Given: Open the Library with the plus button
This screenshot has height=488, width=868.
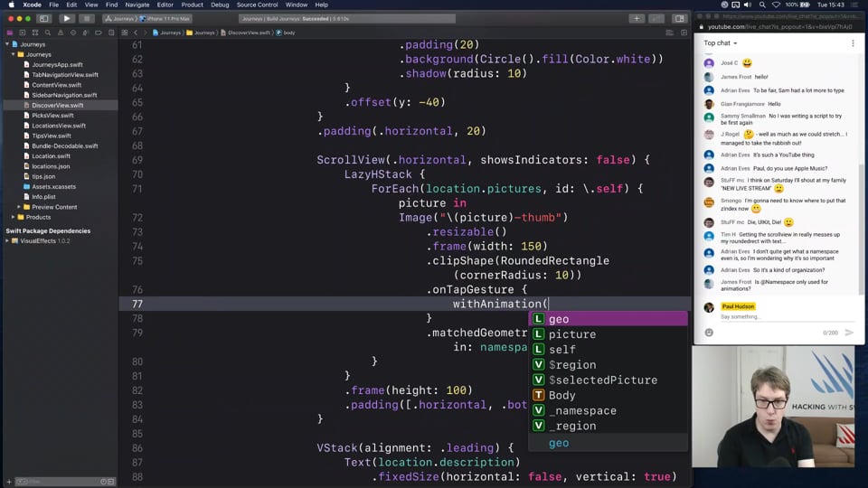Looking at the screenshot, I should click(x=637, y=18).
